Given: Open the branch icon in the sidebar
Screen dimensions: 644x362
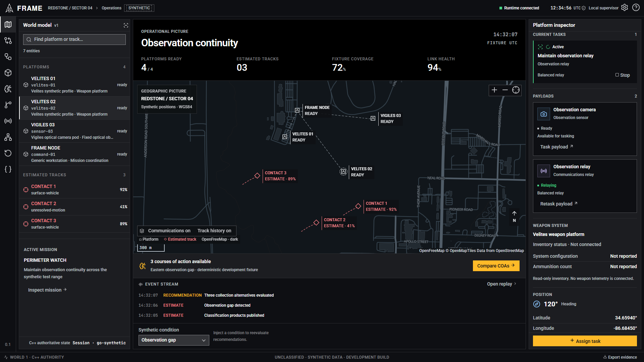Looking at the screenshot, I should point(8,105).
